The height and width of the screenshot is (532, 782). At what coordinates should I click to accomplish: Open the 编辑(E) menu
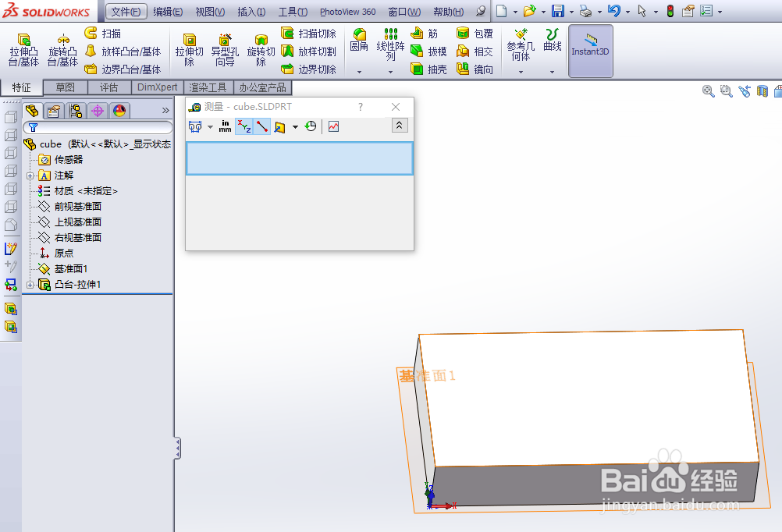coord(168,12)
